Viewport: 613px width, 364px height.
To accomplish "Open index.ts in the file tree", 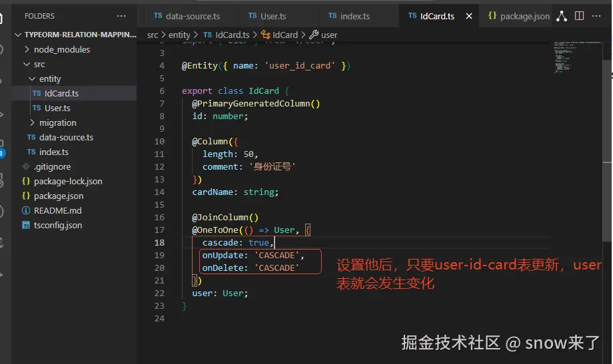I will coord(74,152).
